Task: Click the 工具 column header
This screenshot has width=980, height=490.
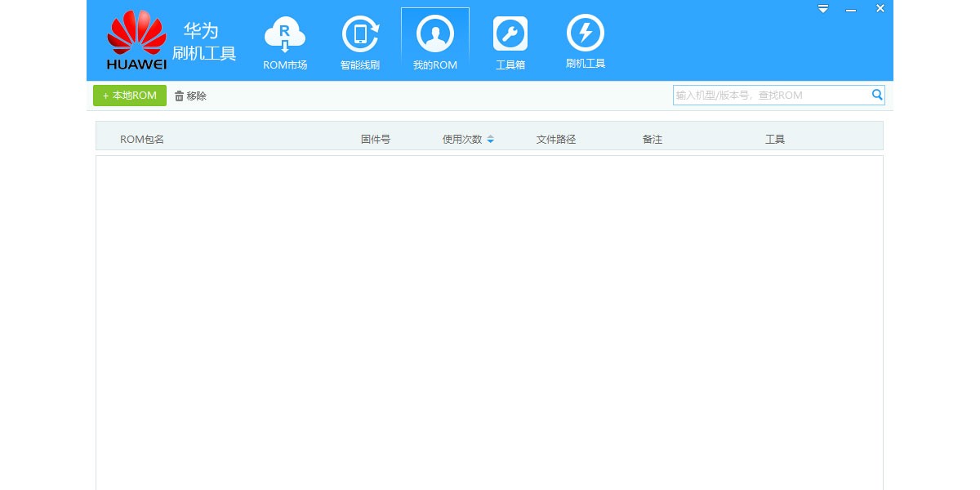Action: (x=775, y=140)
